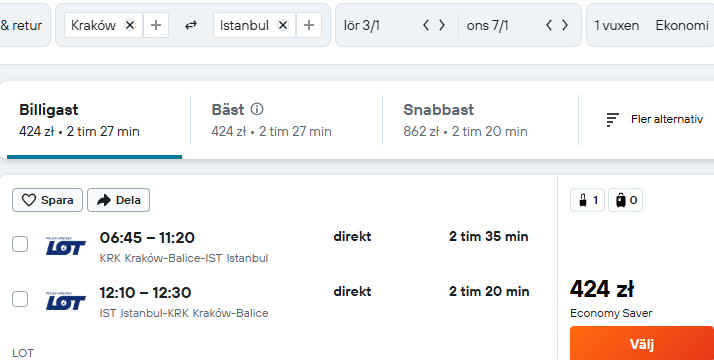
Task: Go to previous return date before ons 7/1
Action: (549, 25)
